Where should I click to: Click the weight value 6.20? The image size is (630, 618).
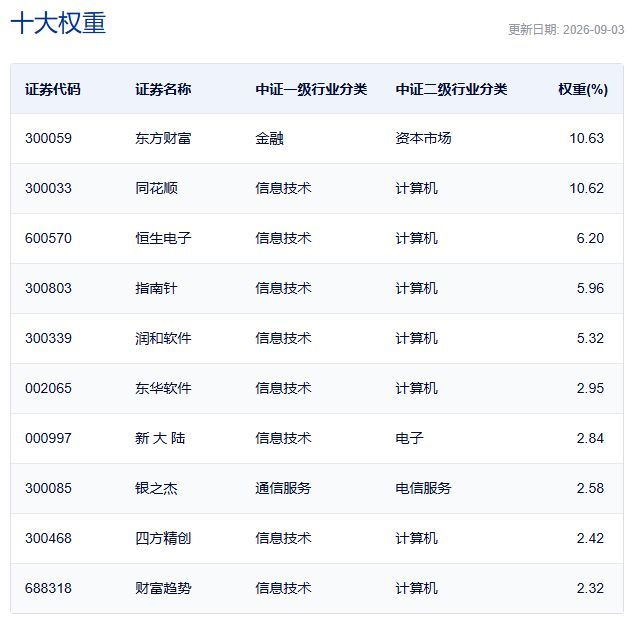click(x=590, y=238)
